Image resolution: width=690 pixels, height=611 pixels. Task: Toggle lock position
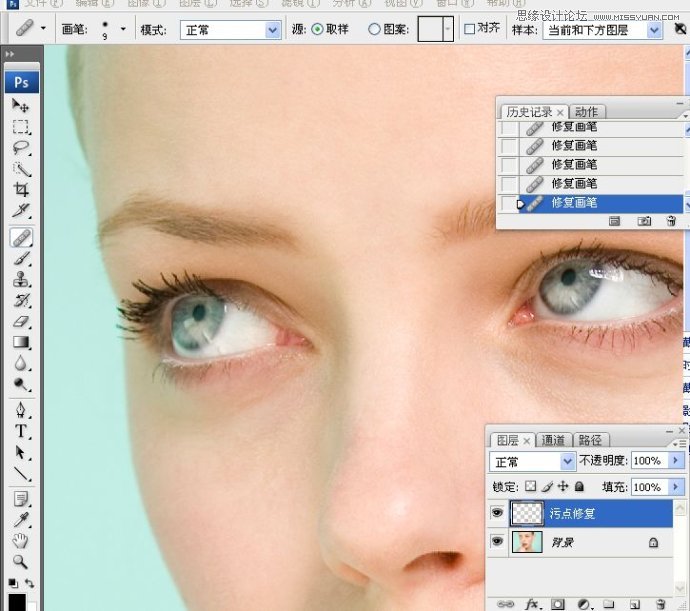[563, 486]
